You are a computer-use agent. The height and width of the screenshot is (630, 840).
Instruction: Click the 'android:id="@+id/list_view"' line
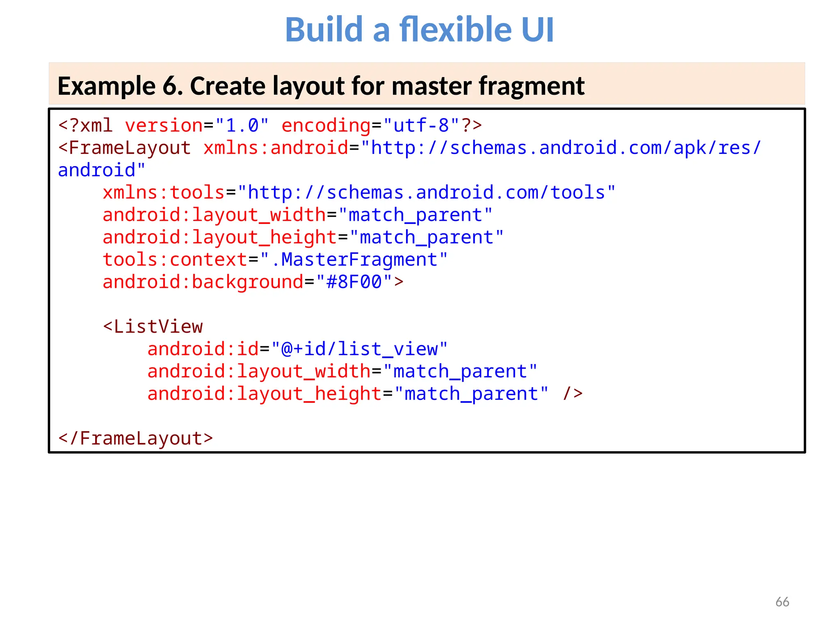(297, 349)
